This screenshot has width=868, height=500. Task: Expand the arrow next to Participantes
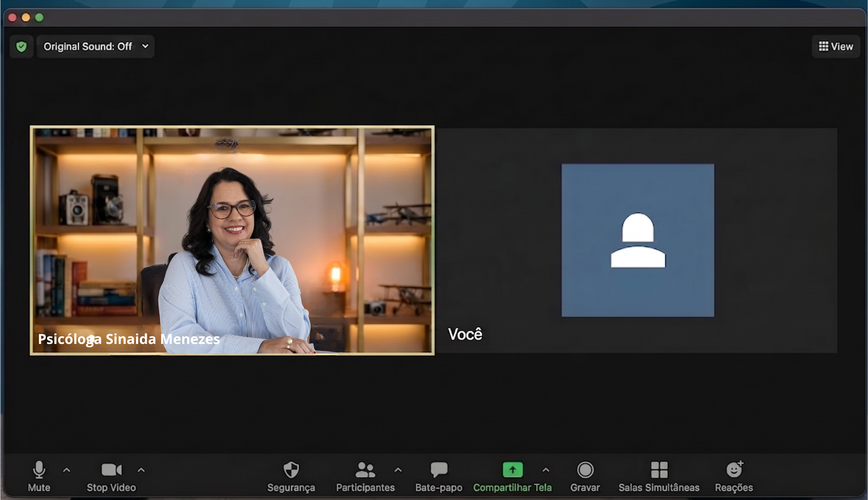click(x=398, y=470)
